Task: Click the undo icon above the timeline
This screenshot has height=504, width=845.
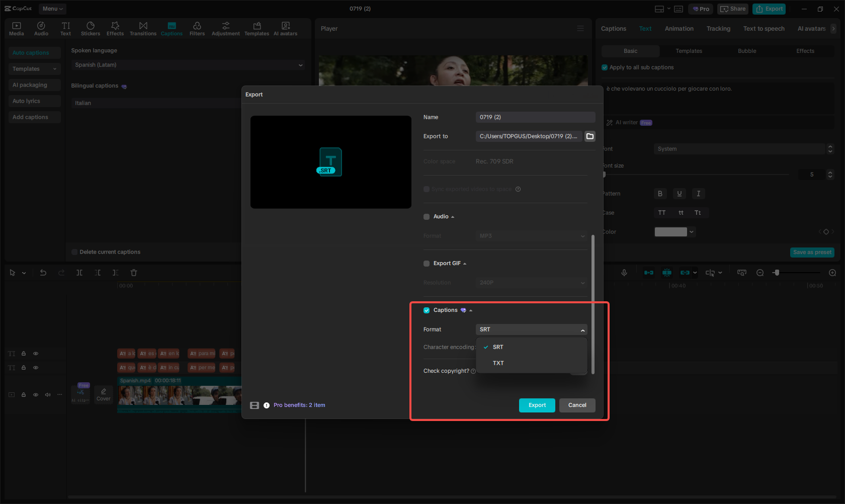Action: 43,272
